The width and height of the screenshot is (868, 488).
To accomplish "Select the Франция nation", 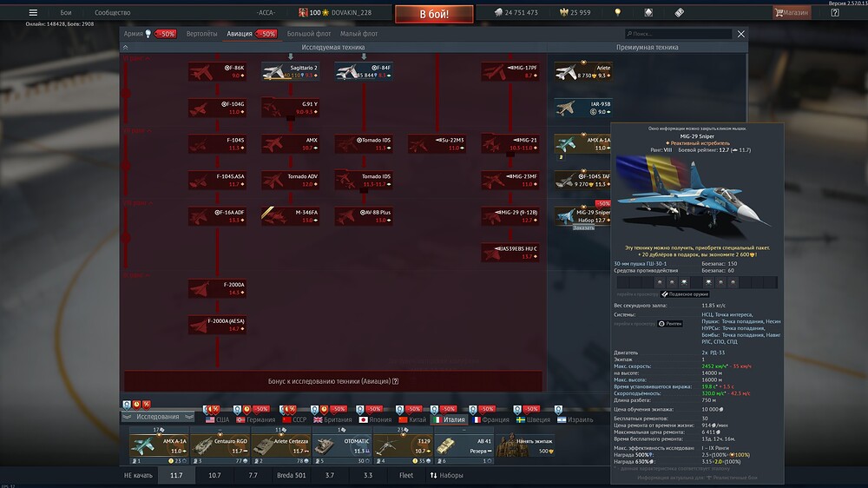I will pyautogui.click(x=490, y=420).
